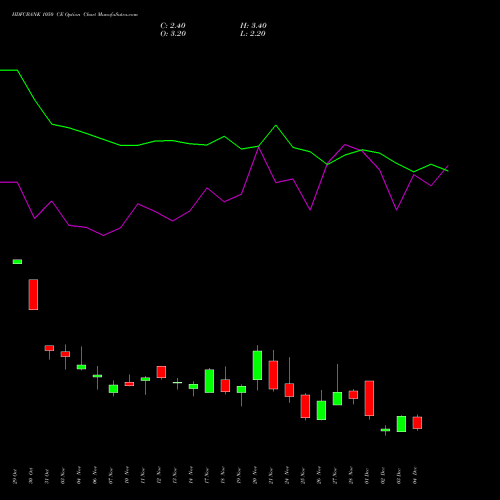The height and width of the screenshot is (500, 500).
Task: Click the 29 Oct date label
Action: [x=15, y=476]
